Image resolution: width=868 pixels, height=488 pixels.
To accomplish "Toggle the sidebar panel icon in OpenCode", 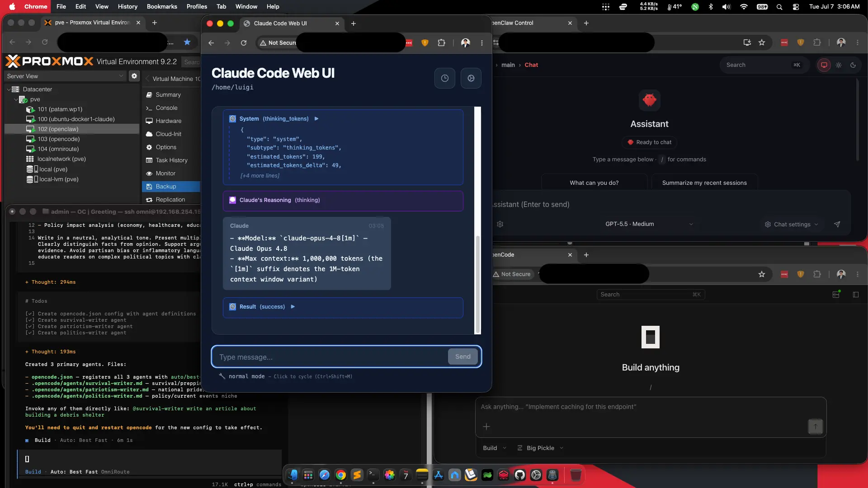I will [856, 295].
